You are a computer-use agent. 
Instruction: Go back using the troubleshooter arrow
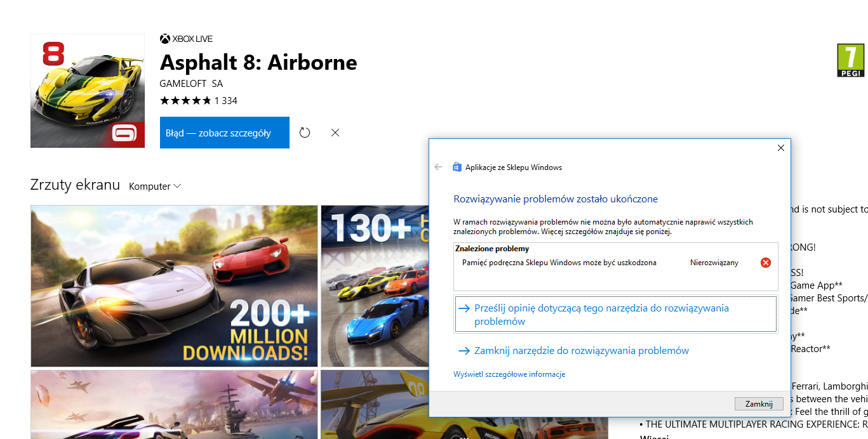pos(438,167)
